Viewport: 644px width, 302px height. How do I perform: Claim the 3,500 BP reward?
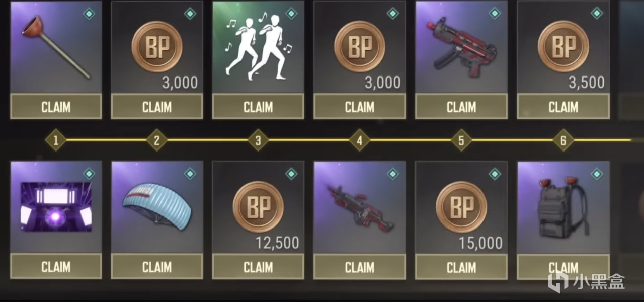pyautogui.click(x=563, y=107)
